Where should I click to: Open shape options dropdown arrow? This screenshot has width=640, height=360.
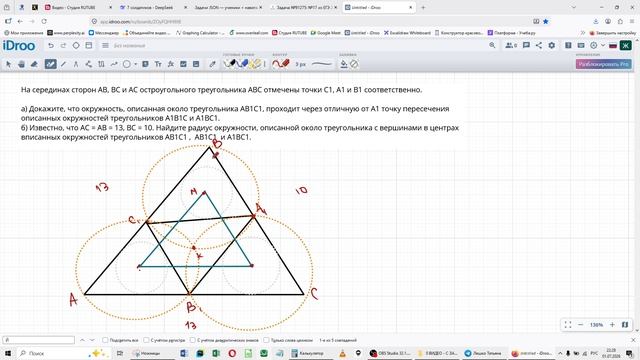click(136, 64)
